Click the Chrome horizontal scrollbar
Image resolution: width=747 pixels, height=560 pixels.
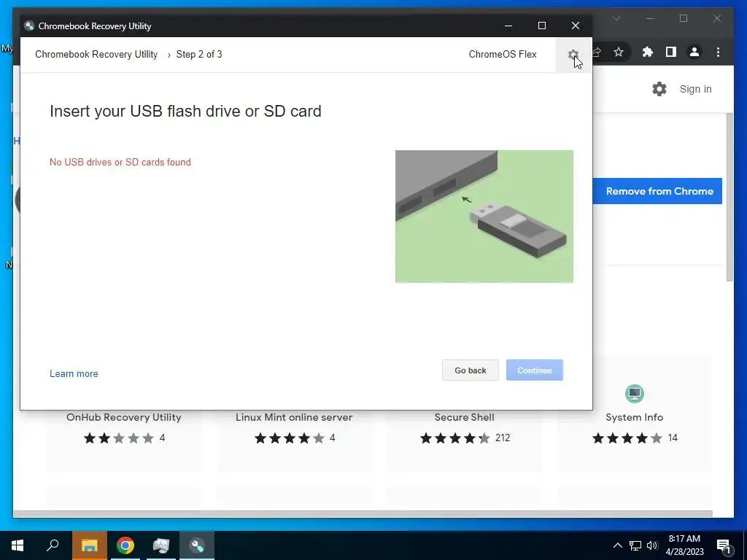tap(363, 514)
